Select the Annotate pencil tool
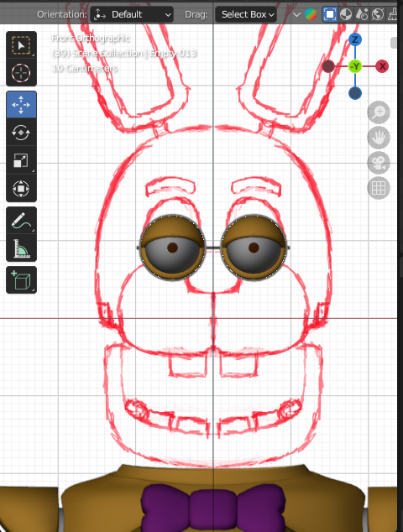The width and height of the screenshot is (403, 532). [x=21, y=220]
